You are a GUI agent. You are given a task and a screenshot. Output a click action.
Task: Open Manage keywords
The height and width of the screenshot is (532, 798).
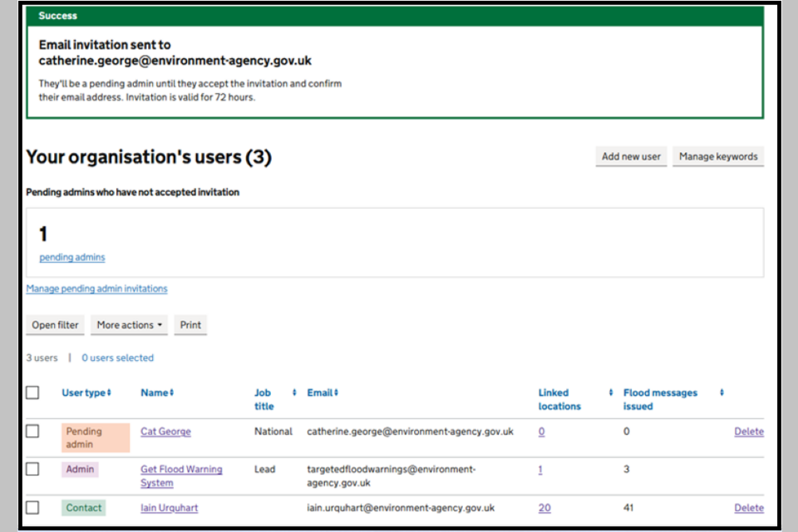pos(717,156)
